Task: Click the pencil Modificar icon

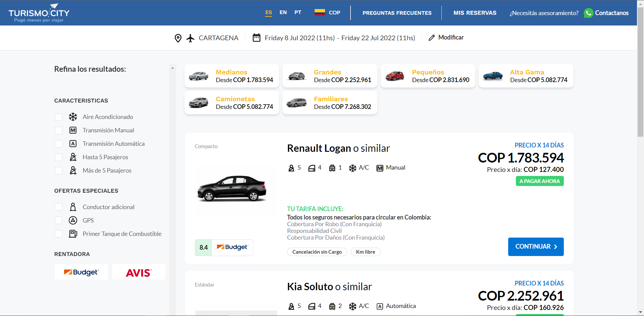Action: 432,38
